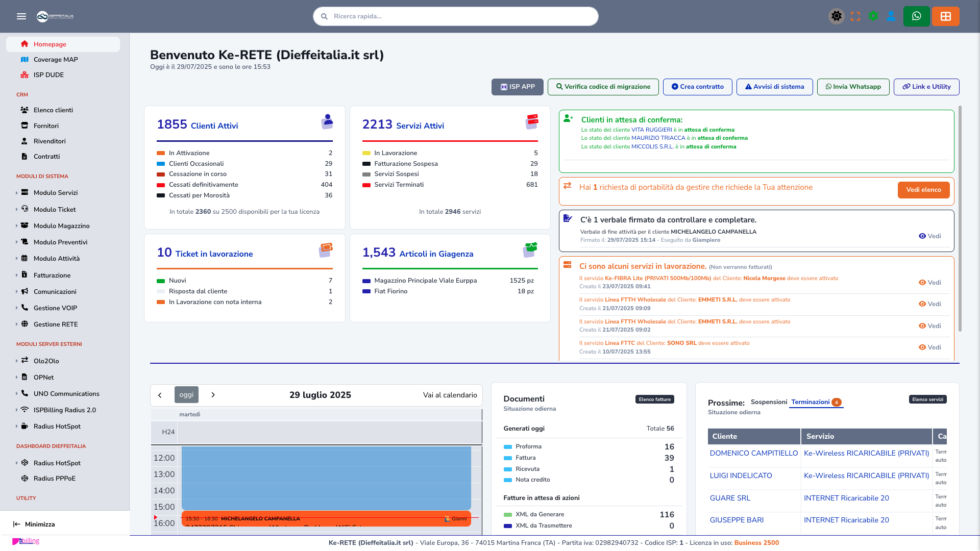Click Invia Whatsapp button

(853, 87)
